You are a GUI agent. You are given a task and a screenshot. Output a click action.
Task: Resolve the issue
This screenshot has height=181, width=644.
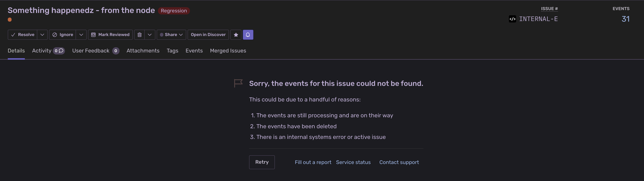(23, 35)
